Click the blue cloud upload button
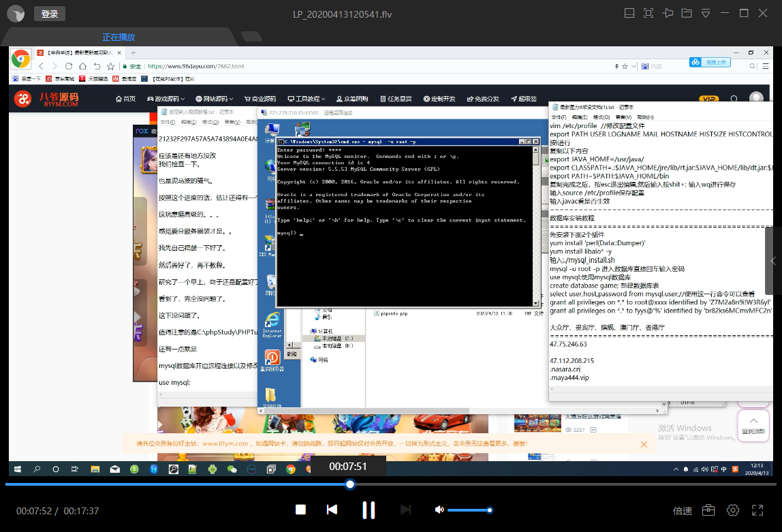This screenshot has width=782, height=532. [x=710, y=62]
